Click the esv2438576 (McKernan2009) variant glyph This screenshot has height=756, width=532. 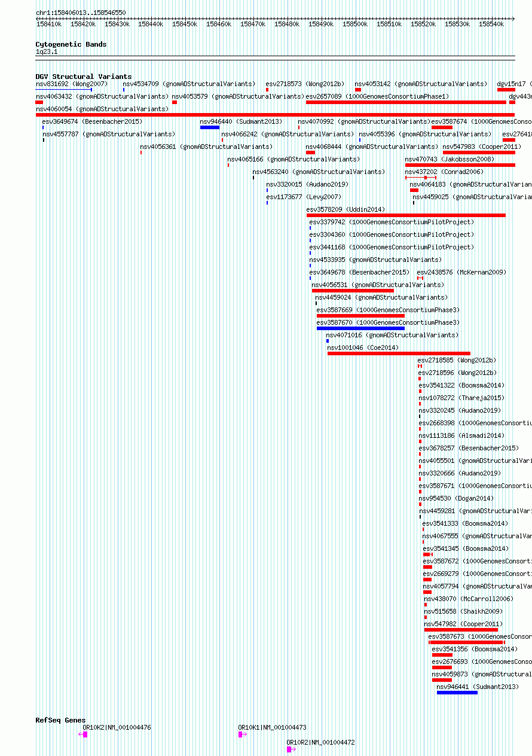point(420,278)
